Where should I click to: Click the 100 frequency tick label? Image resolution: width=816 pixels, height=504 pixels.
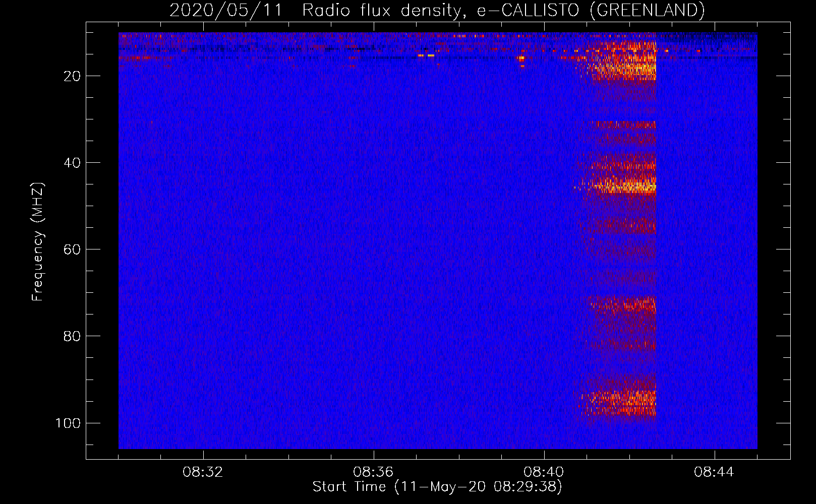tap(68, 423)
